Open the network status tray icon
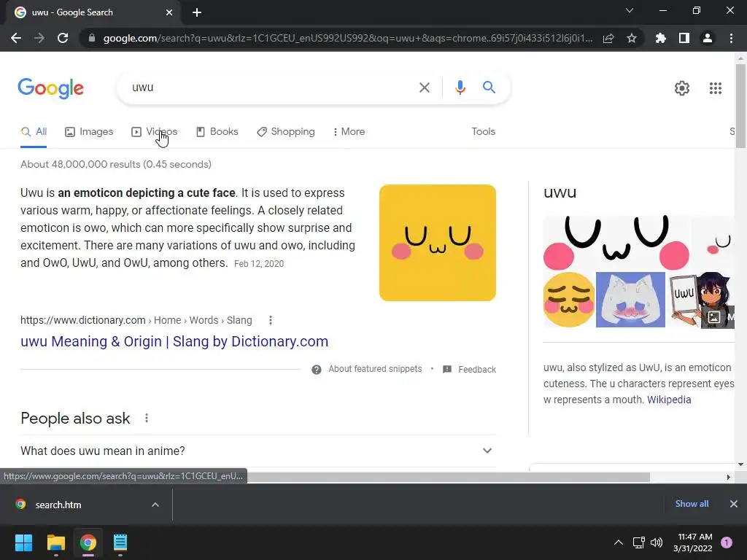 (639, 542)
